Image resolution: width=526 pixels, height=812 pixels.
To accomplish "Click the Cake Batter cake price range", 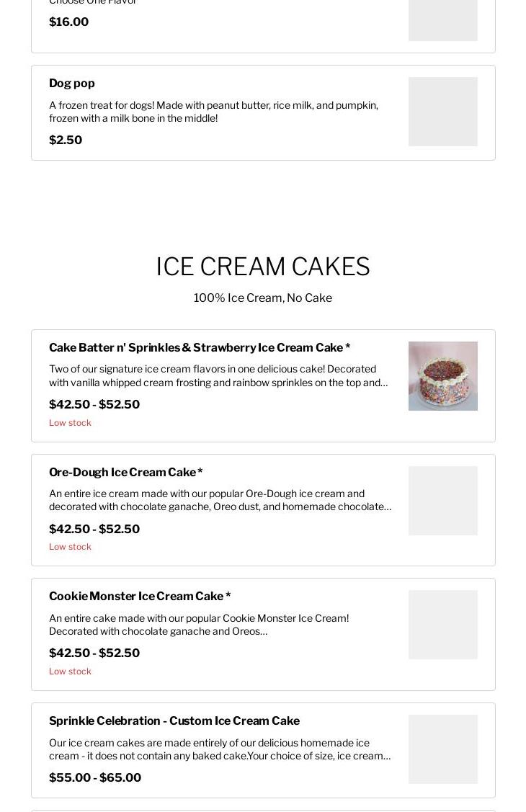I will 94,404.
